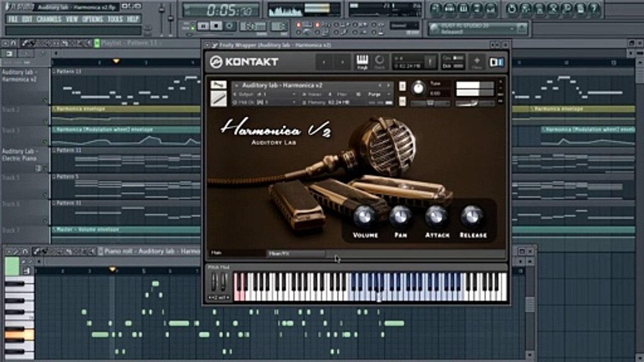Click the record button in transport

[x=230, y=26]
